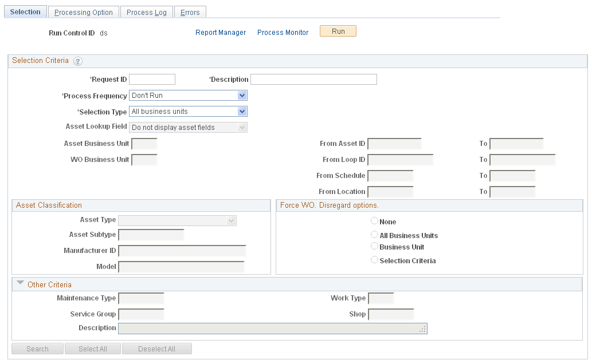The image size is (592, 364).
Task: Switch to the Processing Option tab
Action: 83,11
